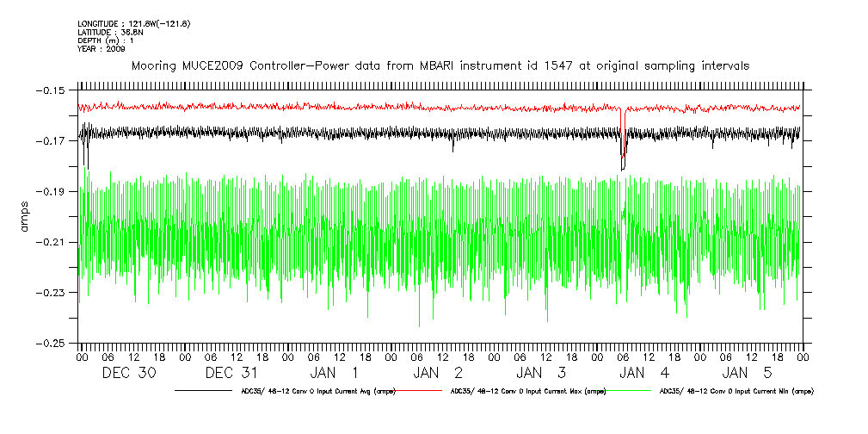868x434 pixels.
Task: Click the JAN 5 date label
Action: (748, 373)
